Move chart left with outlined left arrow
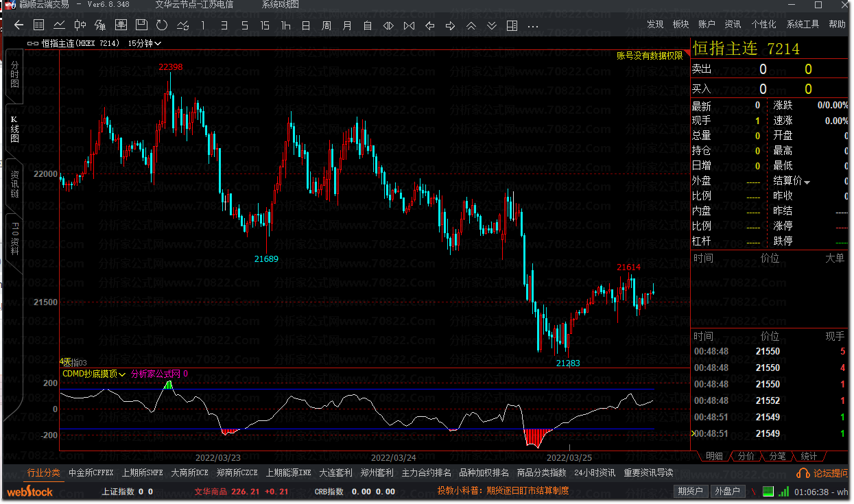The width and height of the screenshot is (854, 504). tap(430, 25)
